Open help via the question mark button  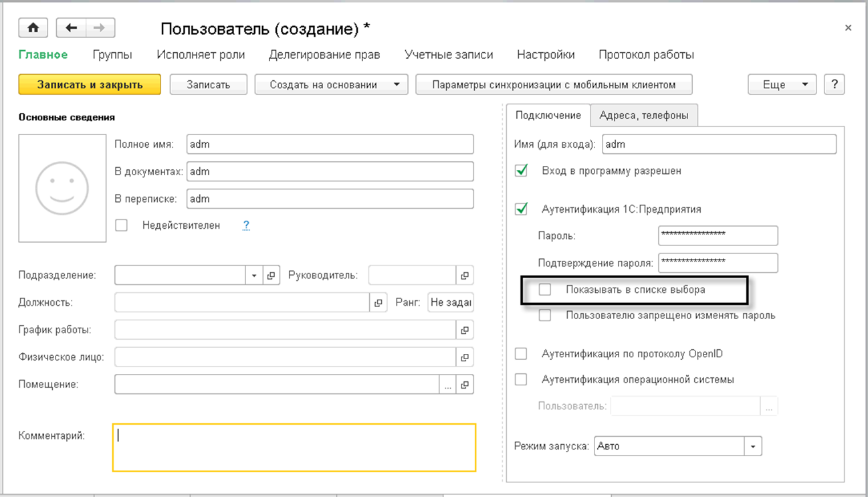tap(834, 84)
